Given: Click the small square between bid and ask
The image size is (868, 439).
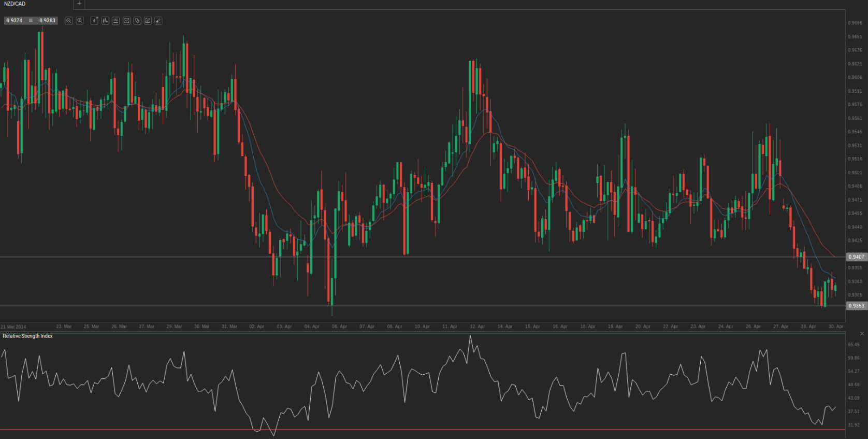Looking at the screenshot, I should tap(31, 21).
